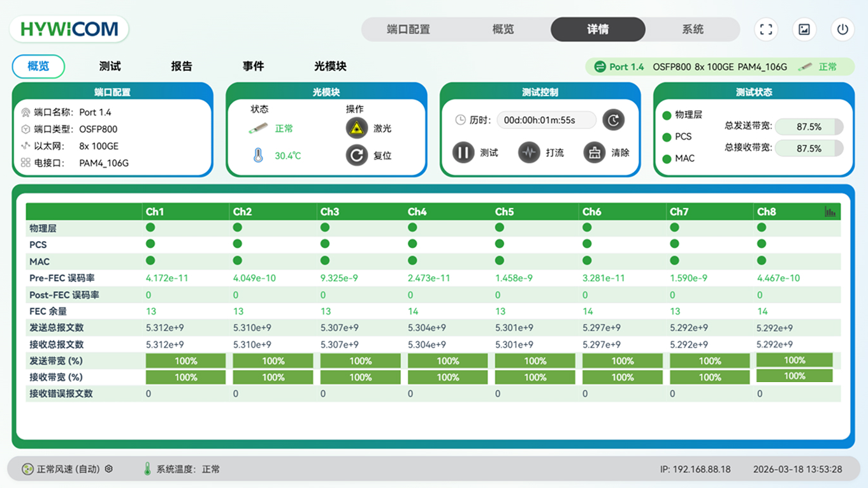Click Ch1 发送带宽 100% bar
This screenshot has width=868, height=488.
[185, 361]
